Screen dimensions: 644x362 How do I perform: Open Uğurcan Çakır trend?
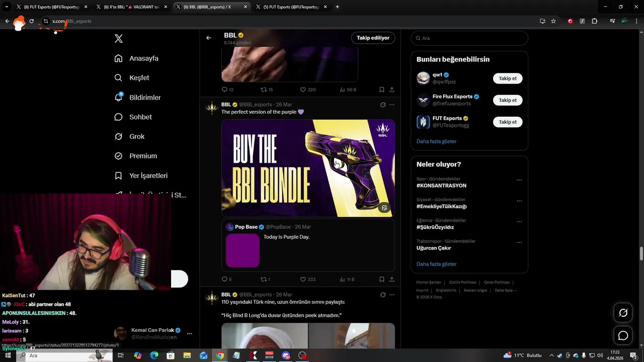[434, 248]
